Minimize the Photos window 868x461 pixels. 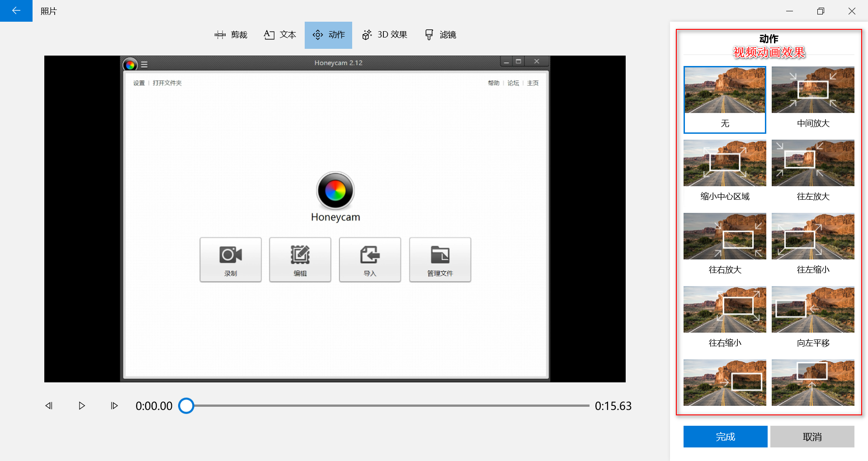coord(789,11)
